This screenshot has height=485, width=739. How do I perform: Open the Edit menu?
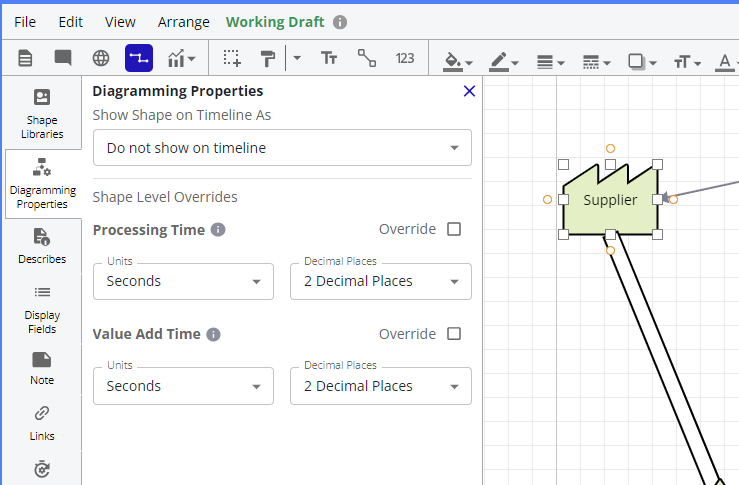click(x=71, y=22)
